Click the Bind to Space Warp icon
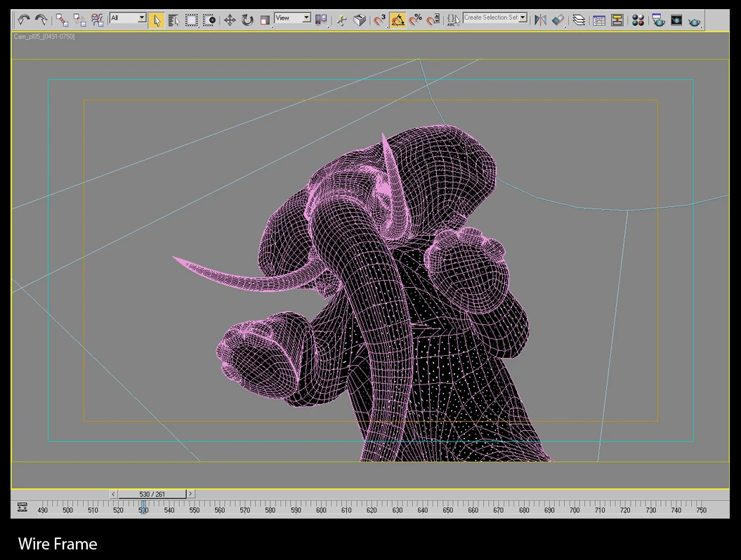 [98, 20]
